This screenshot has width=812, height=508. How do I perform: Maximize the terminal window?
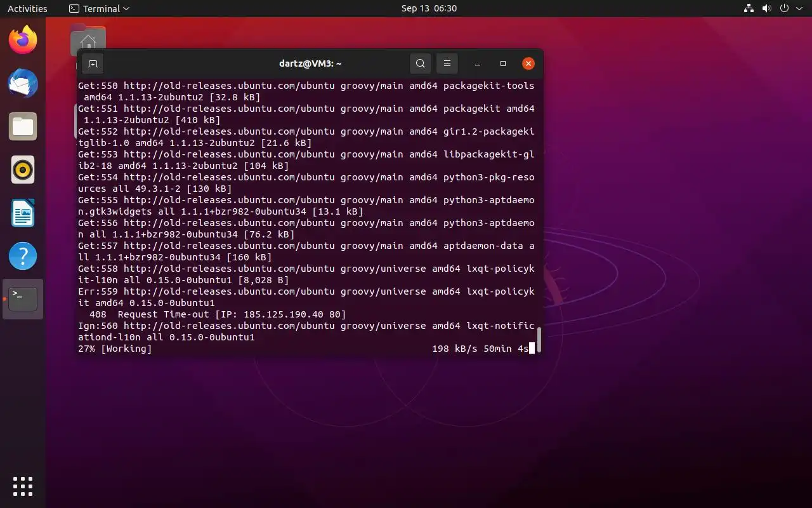click(503, 63)
